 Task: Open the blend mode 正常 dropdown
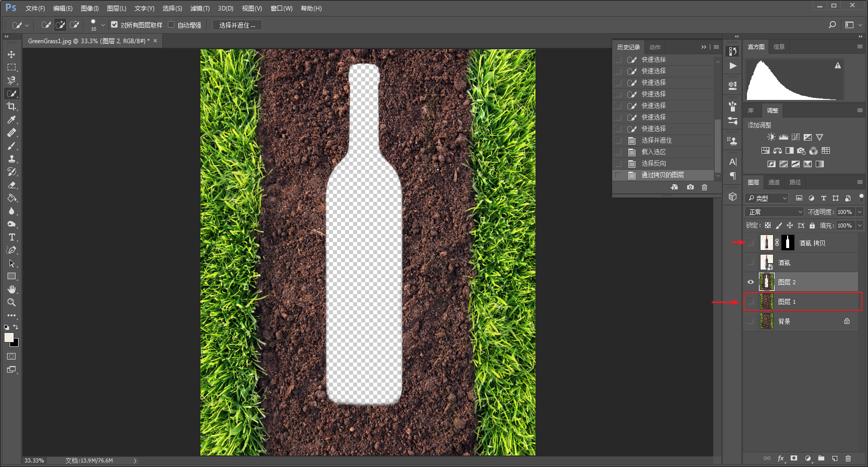pos(774,212)
